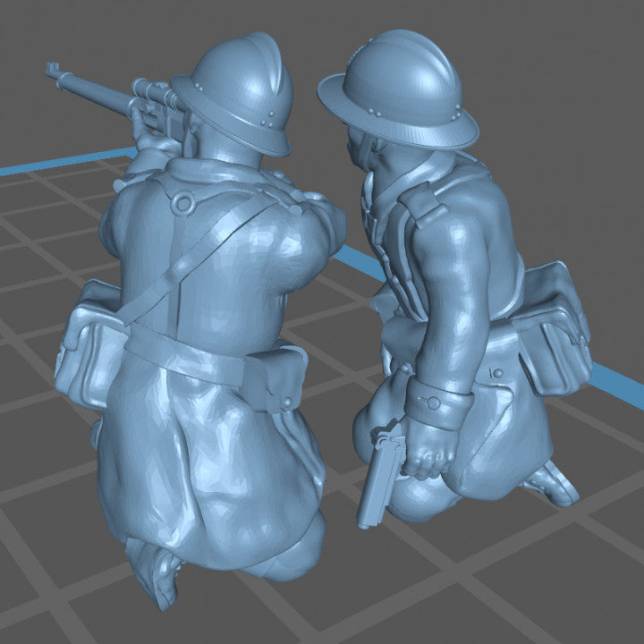Click the right soldier's helmet
The image size is (644, 644).
pyautogui.click(x=402, y=89)
